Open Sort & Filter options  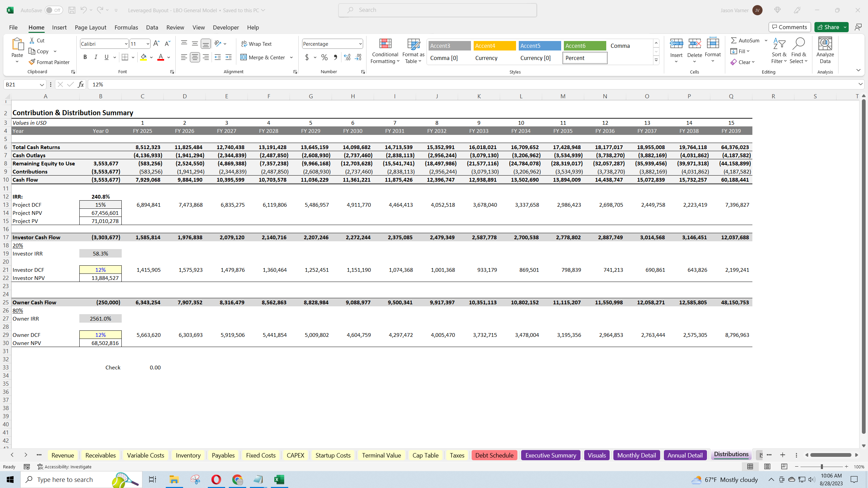pyautogui.click(x=779, y=51)
